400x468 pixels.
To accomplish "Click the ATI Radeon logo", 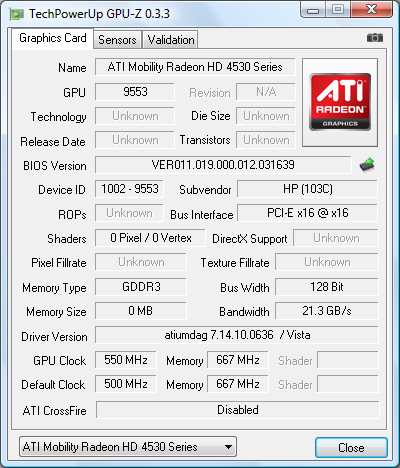I will click(340, 102).
